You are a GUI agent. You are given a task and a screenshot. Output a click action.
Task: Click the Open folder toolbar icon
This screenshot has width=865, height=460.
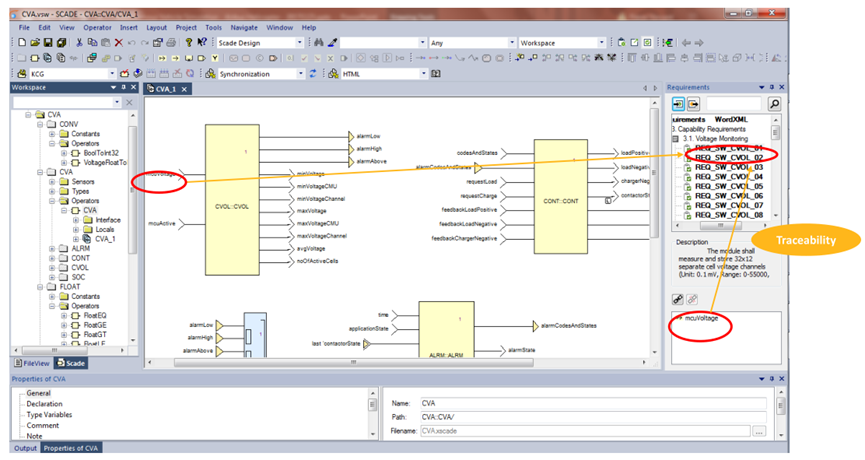click(35, 42)
